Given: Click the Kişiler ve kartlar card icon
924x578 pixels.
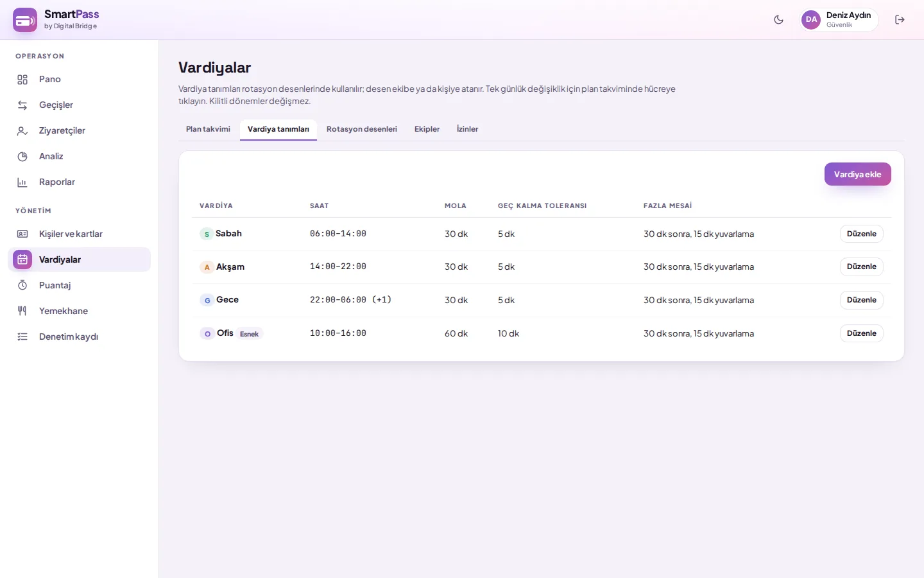Looking at the screenshot, I should click(x=22, y=234).
